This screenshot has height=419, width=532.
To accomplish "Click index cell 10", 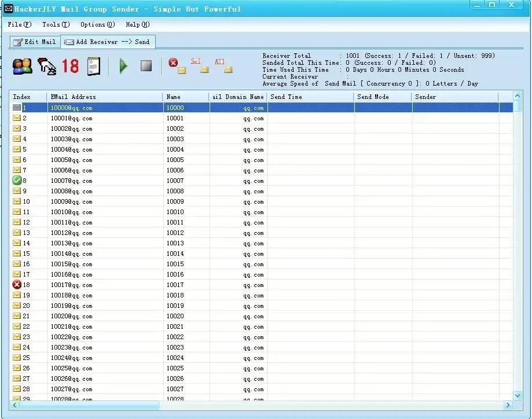I will coord(26,201).
